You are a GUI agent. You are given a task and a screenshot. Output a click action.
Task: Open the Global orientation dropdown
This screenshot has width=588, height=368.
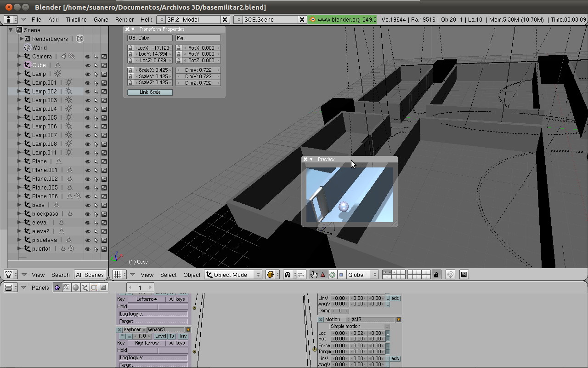tap(362, 275)
